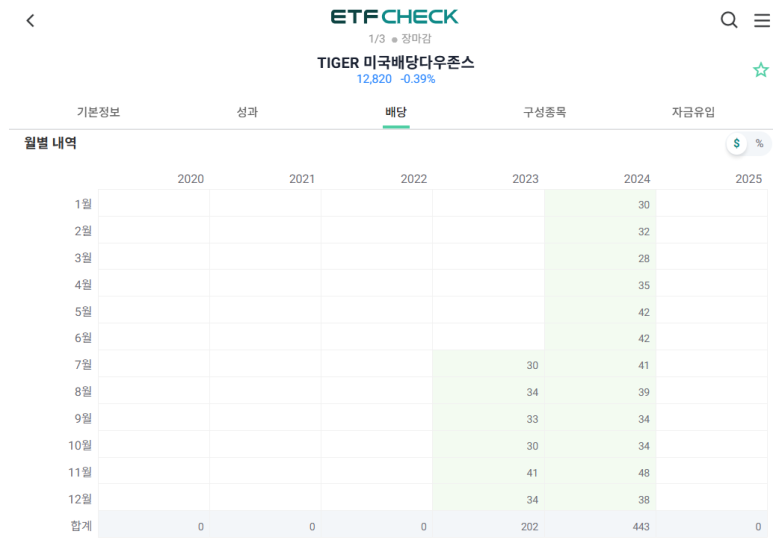Click the 2023 column header
The image size is (773, 546).
pos(526,179)
